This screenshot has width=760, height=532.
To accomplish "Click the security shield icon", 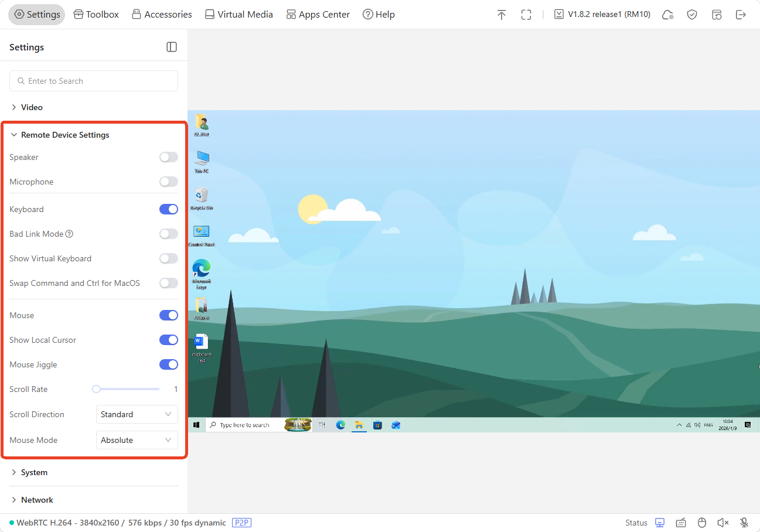I will [692, 15].
